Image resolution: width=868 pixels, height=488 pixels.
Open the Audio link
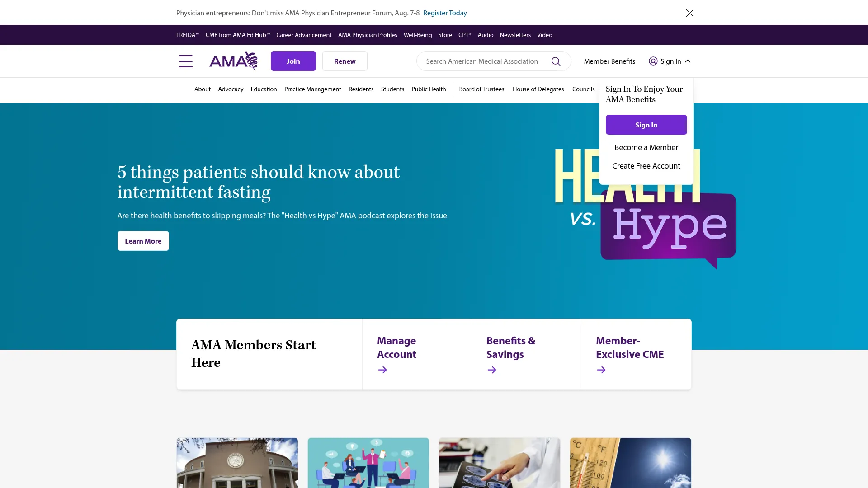pyautogui.click(x=486, y=35)
